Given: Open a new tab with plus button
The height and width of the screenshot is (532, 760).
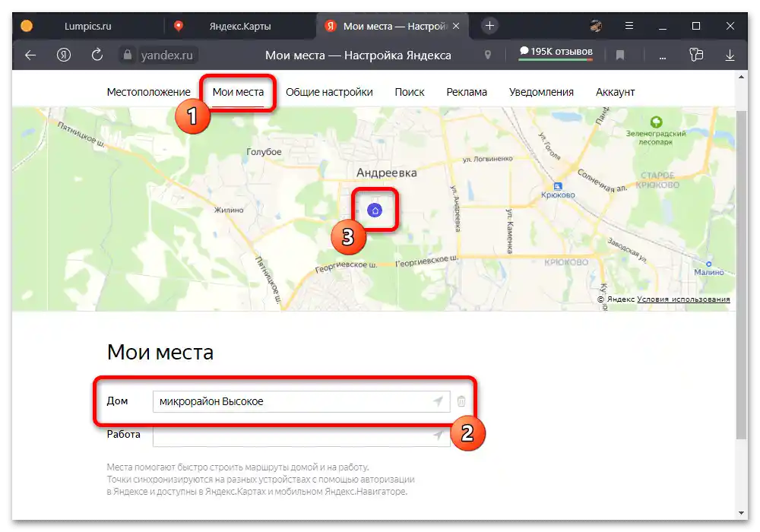Looking at the screenshot, I should coord(489,26).
